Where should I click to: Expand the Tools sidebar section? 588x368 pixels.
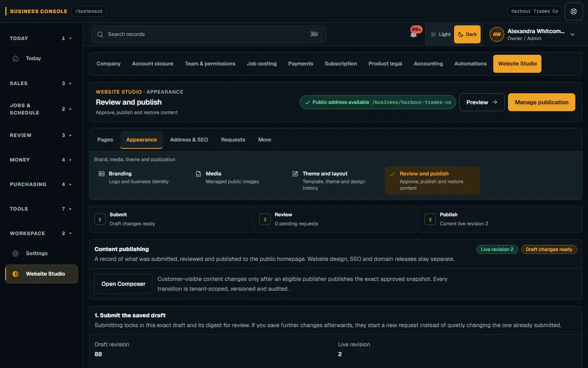[x=42, y=209]
